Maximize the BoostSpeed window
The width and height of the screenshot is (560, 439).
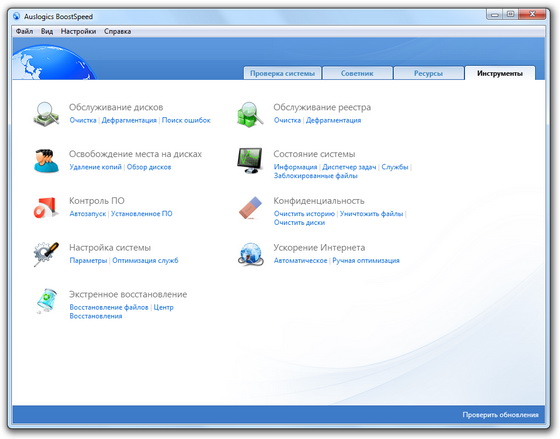(511, 15)
